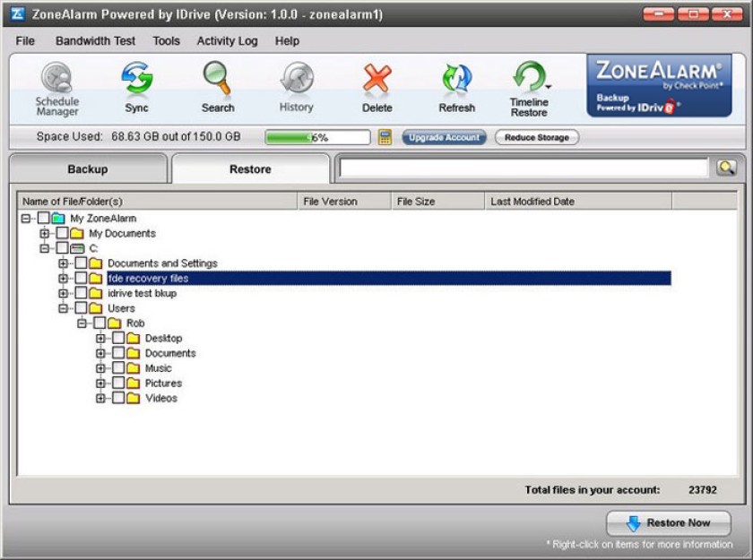
Task: Click the C: drive icon
Action: point(77,248)
